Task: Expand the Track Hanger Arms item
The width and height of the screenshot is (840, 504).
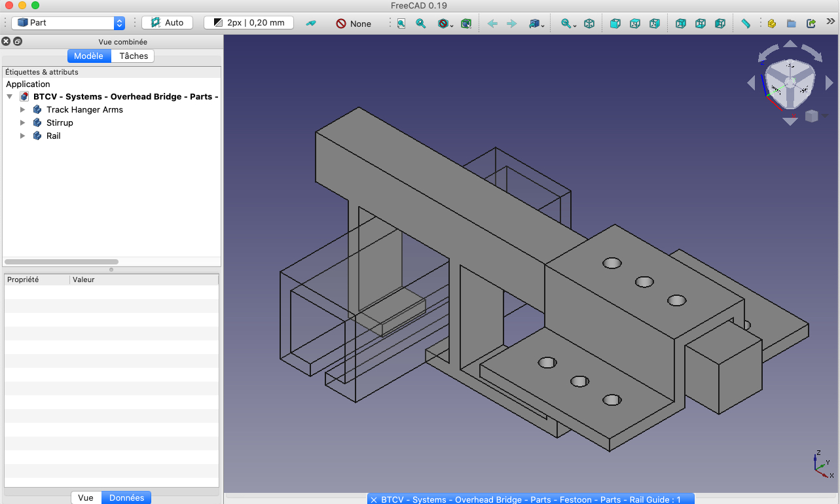Action: click(x=23, y=110)
